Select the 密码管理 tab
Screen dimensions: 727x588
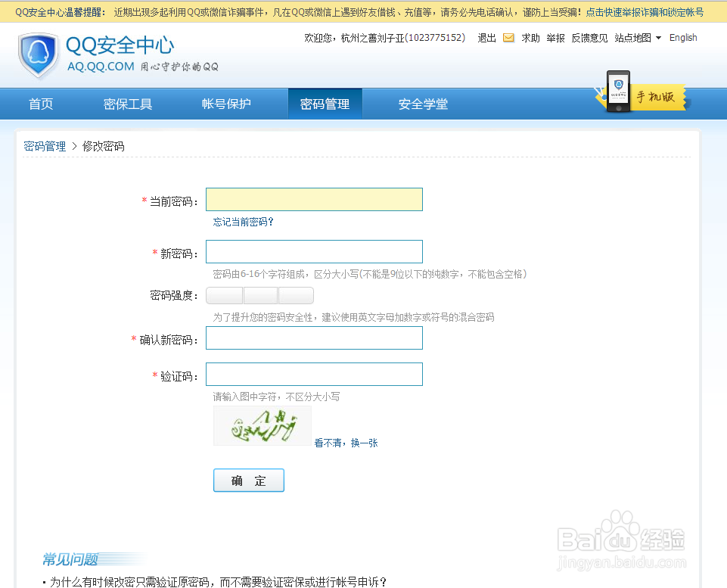click(325, 104)
